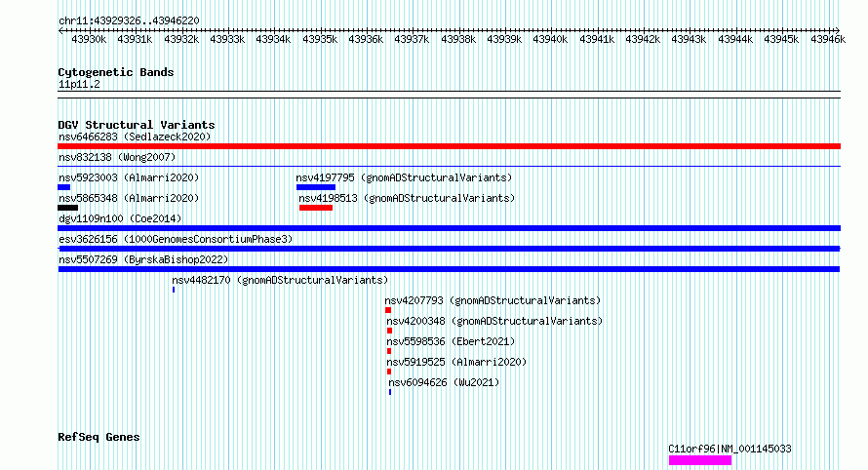Open nsv4198513 (gnomADStructuralVariants) label
The image size is (868, 470).
click(407, 198)
